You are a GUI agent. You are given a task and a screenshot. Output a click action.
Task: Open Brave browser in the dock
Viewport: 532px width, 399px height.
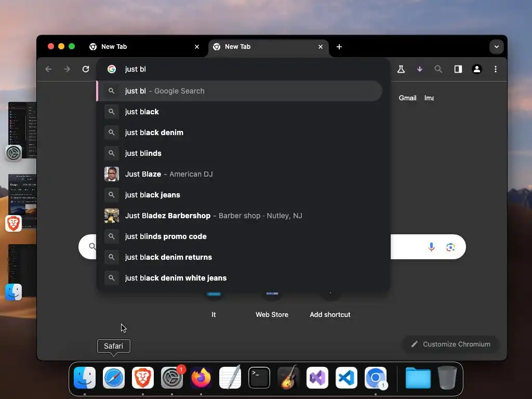pyautogui.click(x=143, y=378)
